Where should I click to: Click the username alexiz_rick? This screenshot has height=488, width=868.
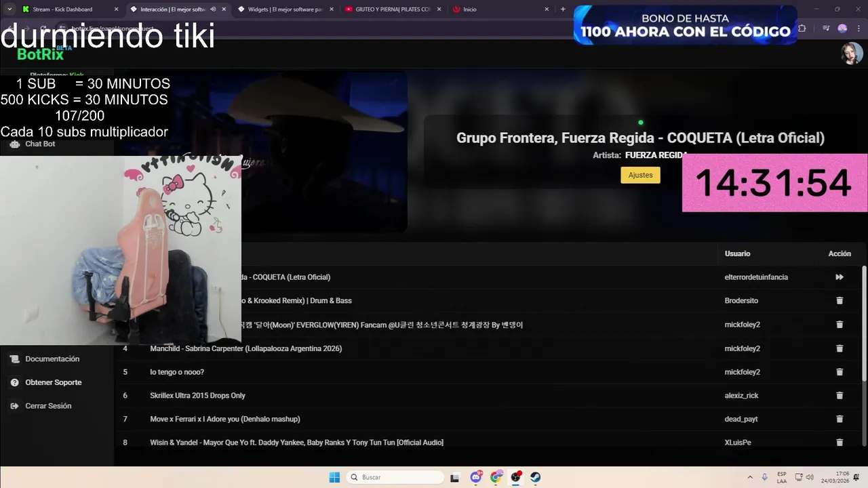point(741,395)
